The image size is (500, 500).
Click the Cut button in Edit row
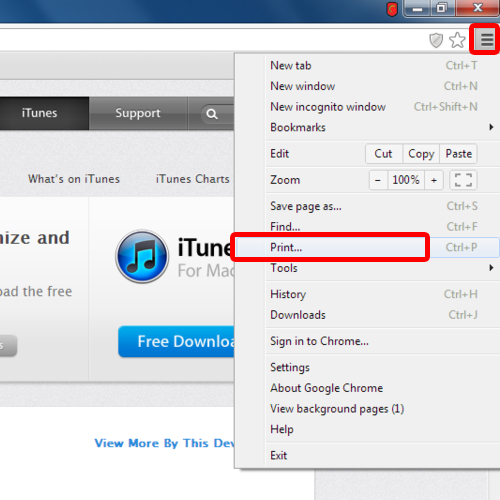384,154
